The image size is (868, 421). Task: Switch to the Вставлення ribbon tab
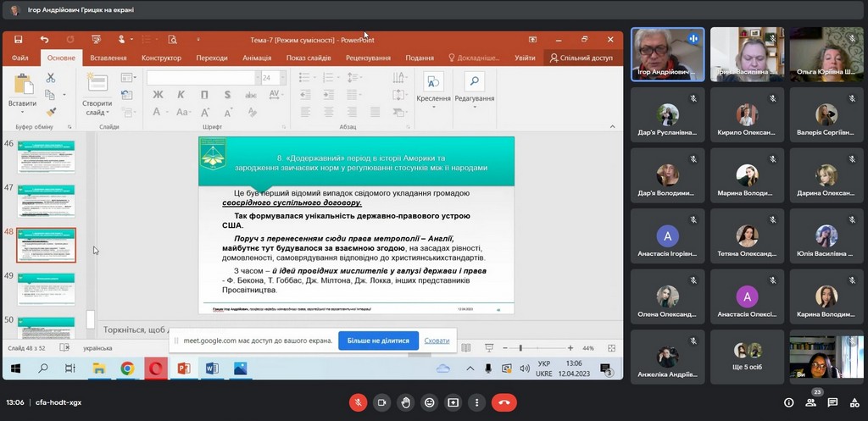click(x=108, y=58)
